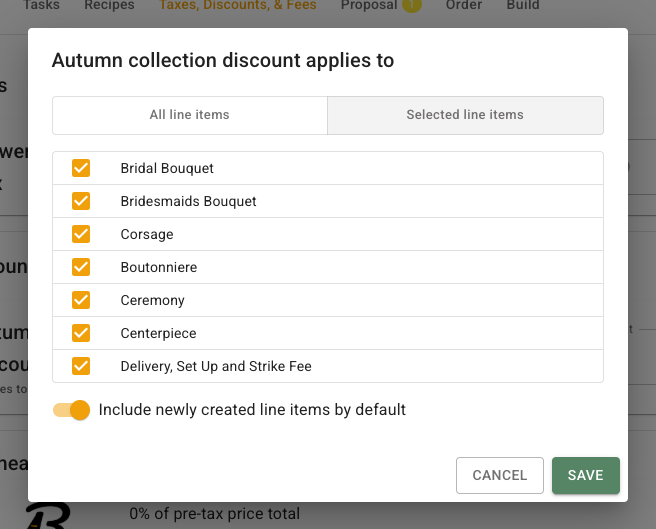
Task: Select the All line items option
Action: point(190,115)
